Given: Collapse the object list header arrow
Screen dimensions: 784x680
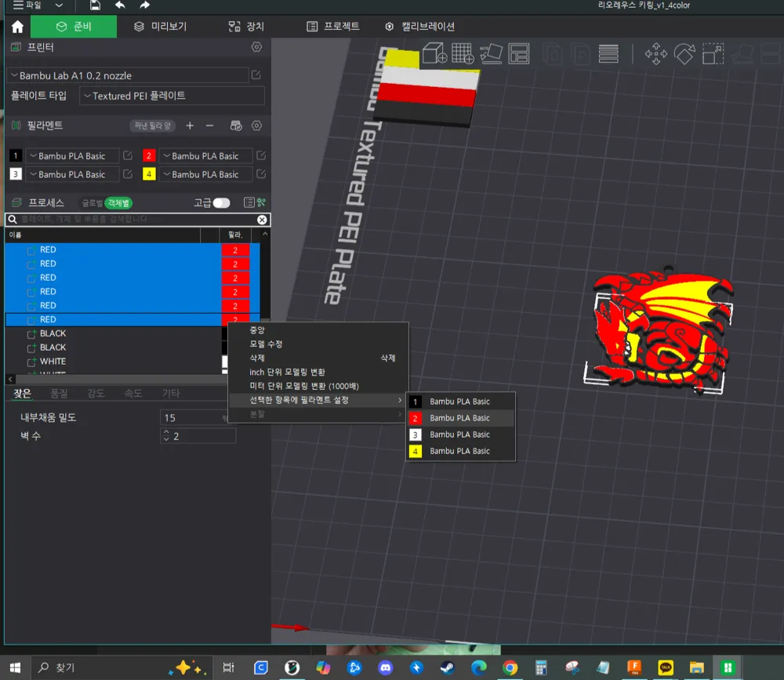Looking at the screenshot, I should (x=265, y=235).
